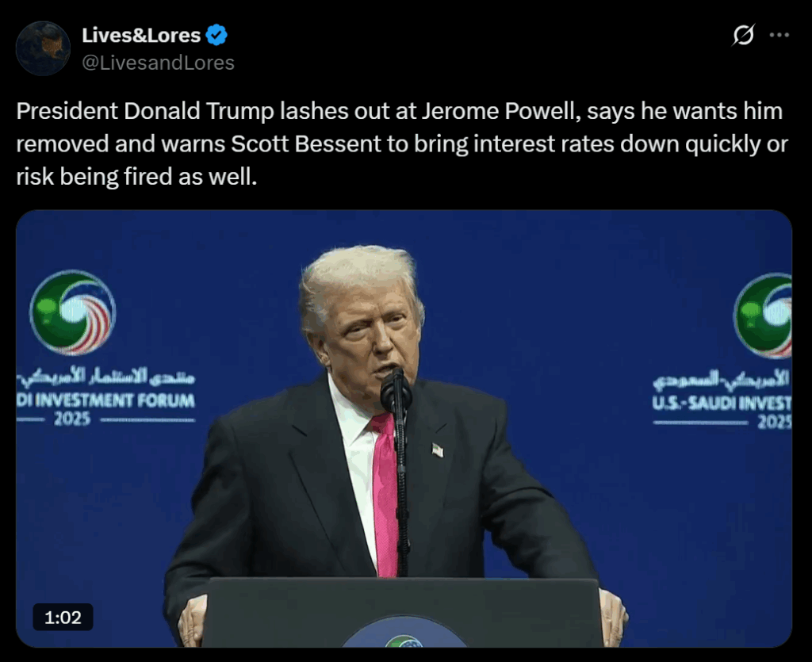
Task: Open the @LivesandLores handle link
Action: coord(158,63)
